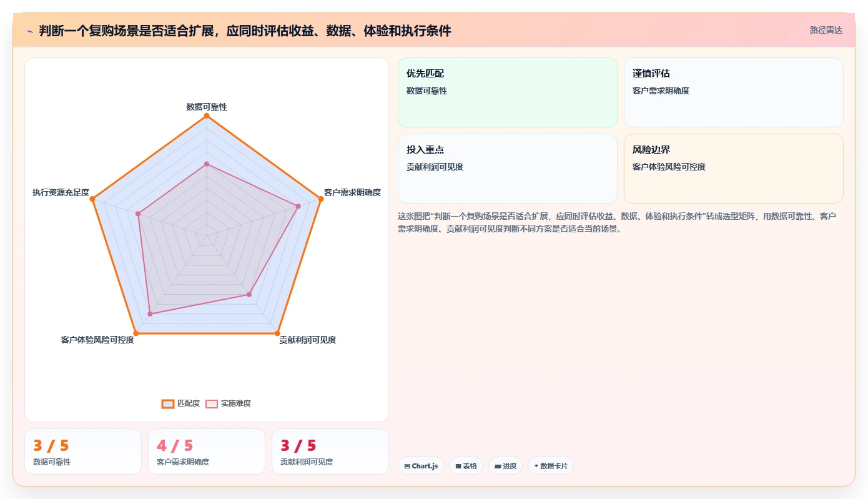Select the 进度 tag chip
Image resolution: width=868 pixels, height=499 pixels.
505,466
